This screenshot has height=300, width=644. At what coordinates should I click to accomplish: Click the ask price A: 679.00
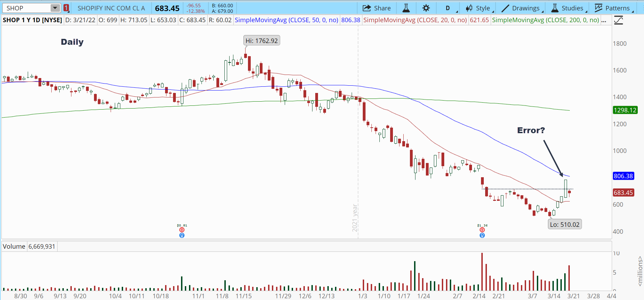(222, 11)
